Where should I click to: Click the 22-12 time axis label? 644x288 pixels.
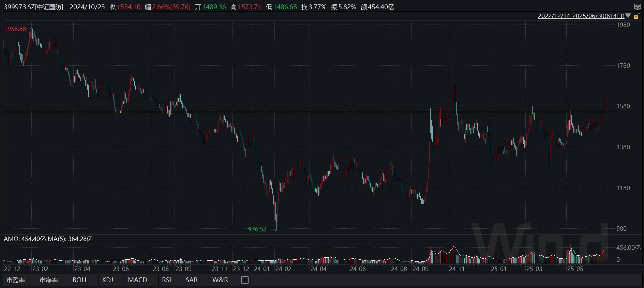[12, 269]
